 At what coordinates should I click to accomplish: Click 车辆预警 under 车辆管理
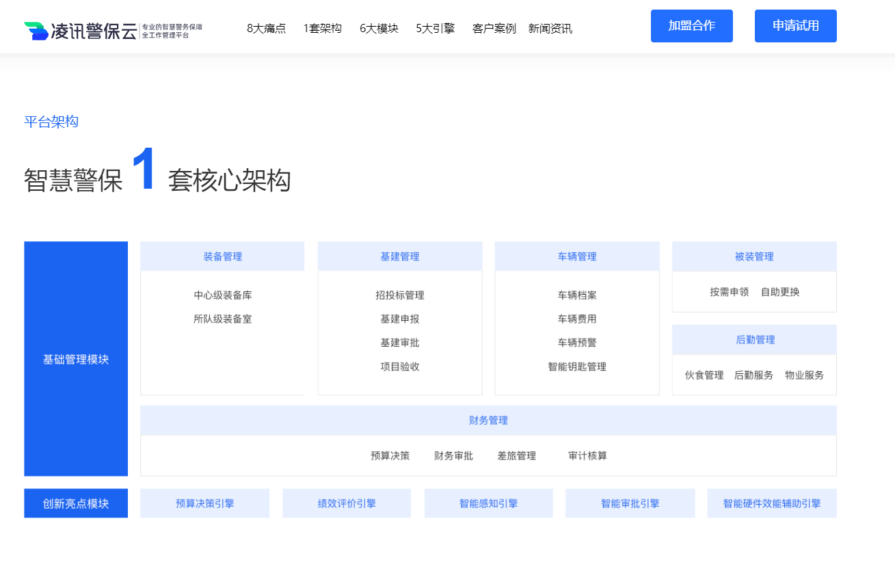click(x=576, y=343)
